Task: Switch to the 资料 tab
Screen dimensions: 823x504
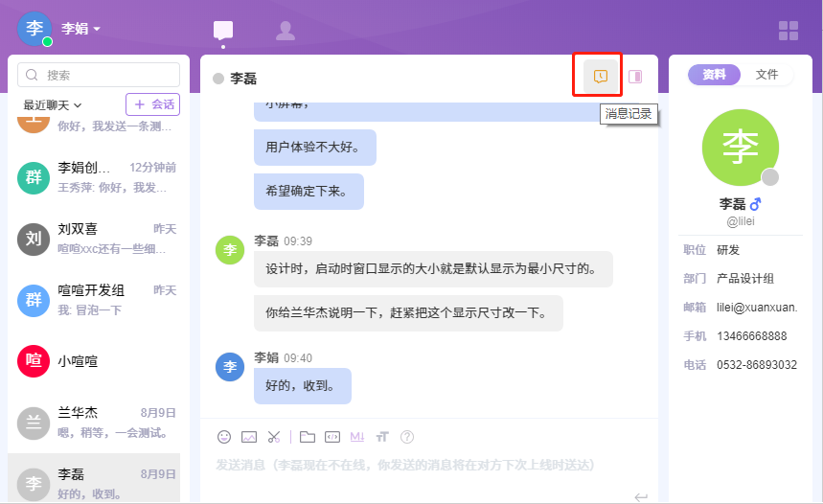Action: point(714,75)
